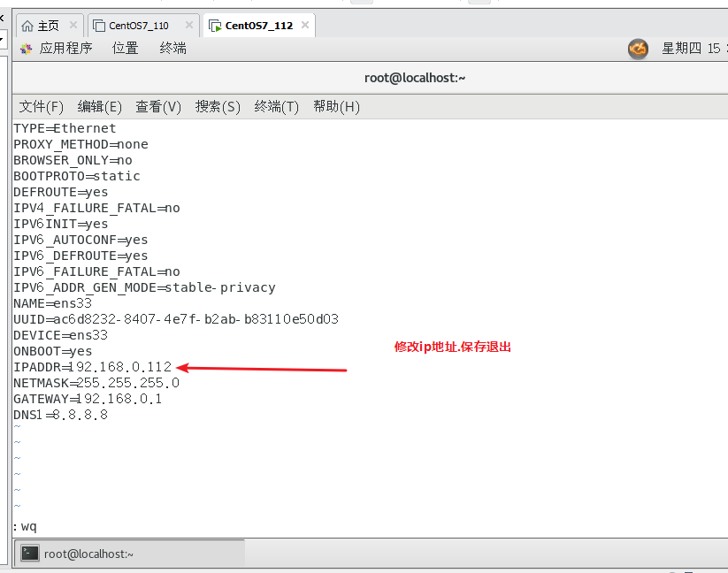The height and width of the screenshot is (573, 728).
Task: Close the 主页 tab
Action: pos(73,25)
